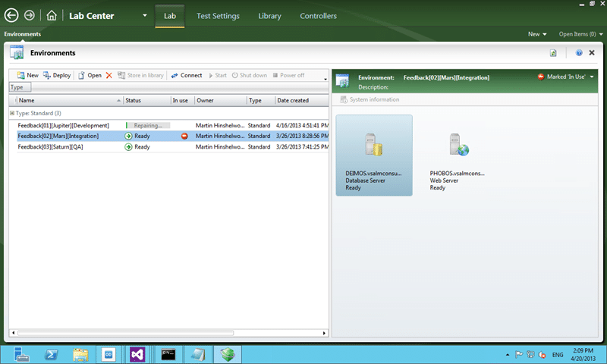Click scrollbar left arrow in list
Screen dimensions: 607x364
click(x=13, y=333)
